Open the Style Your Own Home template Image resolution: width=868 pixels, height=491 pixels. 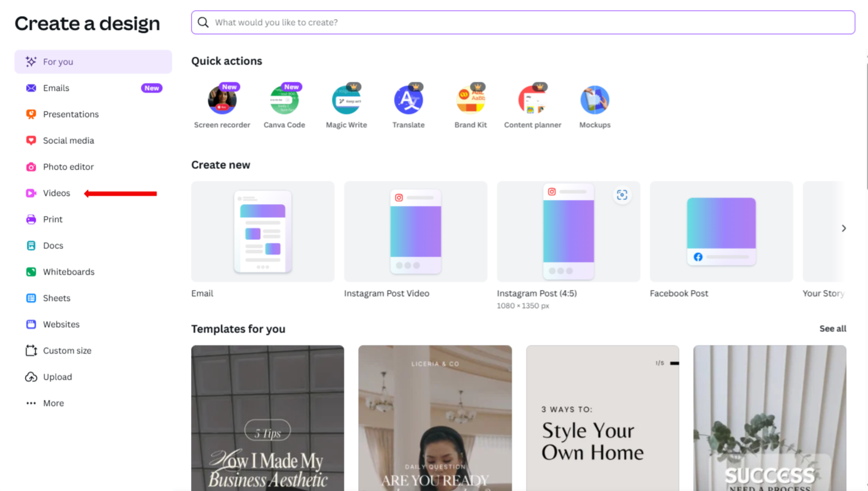[602, 418]
